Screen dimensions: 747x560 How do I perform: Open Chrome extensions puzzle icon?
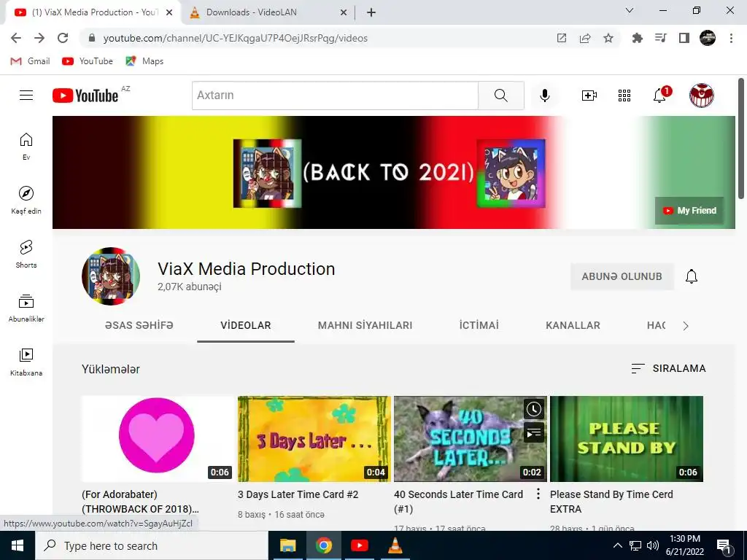pyautogui.click(x=637, y=38)
